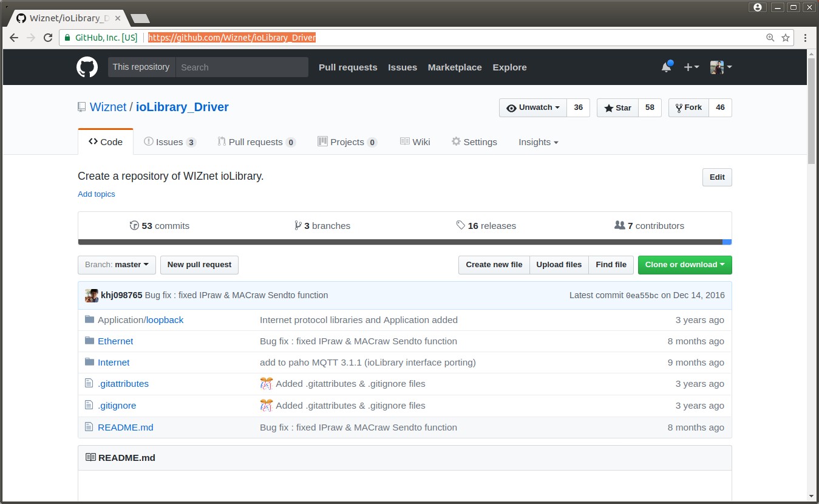819x504 pixels.
Task: Open the Projects tab
Action: point(347,142)
